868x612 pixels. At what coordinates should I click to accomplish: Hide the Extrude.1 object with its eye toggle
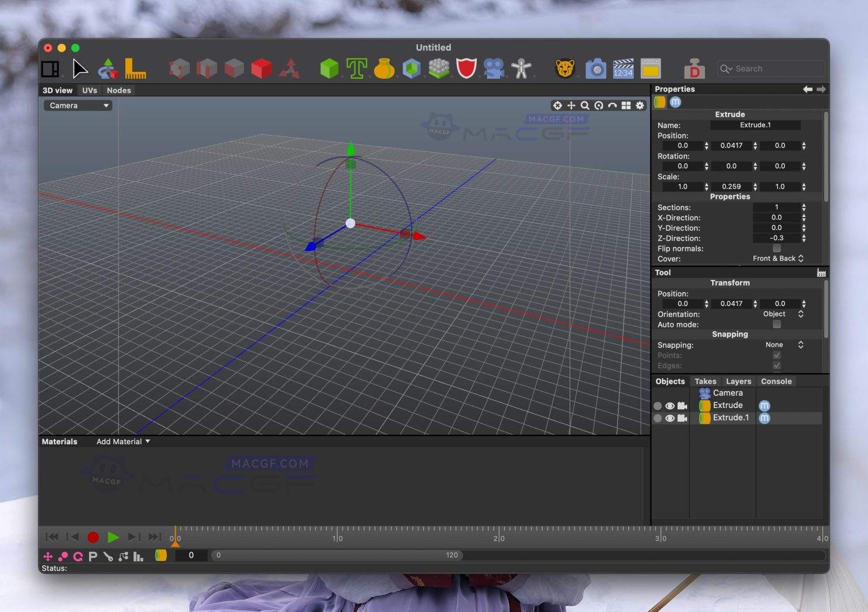[x=670, y=418]
